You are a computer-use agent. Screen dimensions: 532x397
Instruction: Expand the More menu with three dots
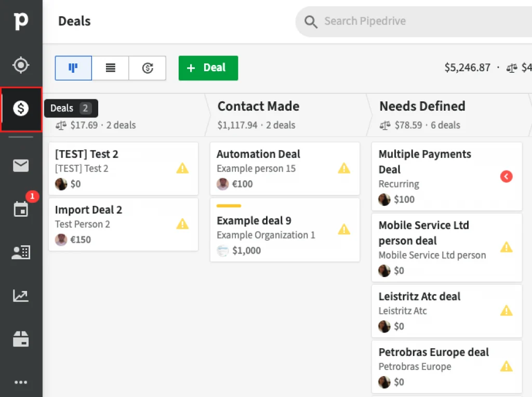[x=21, y=382]
